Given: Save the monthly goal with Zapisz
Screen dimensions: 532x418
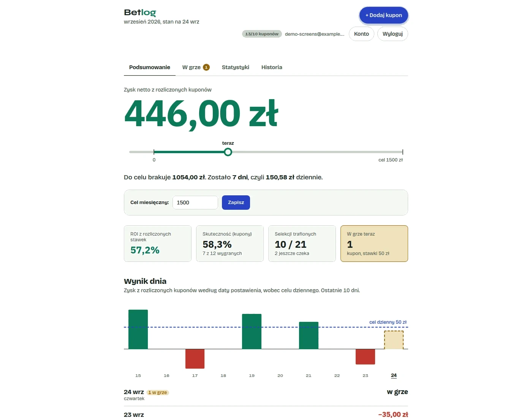Looking at the screenshot, I should pyautogui.click(x=236, y=203).
